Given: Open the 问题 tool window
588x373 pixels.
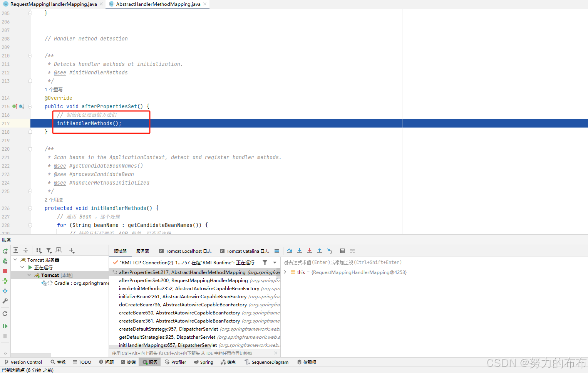Looking at the screenshot, I should coord(106,362).
